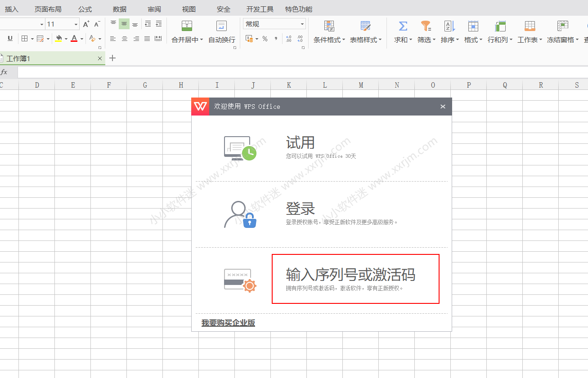Click the decrease indent icon
Screen dimensions: 588x378
click(148, 24)
